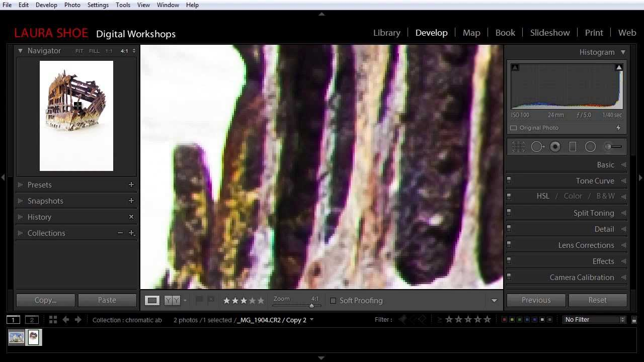Viewport: 644px width, 362px height.
Task: Toggle the Lens Corrections panel switch
Action: pyautogui.click(x=509, y=244)
